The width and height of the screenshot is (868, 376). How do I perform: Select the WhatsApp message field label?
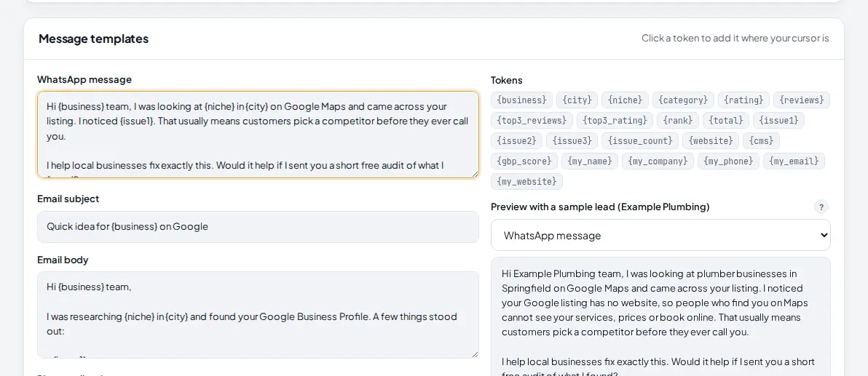pos(84,79)
